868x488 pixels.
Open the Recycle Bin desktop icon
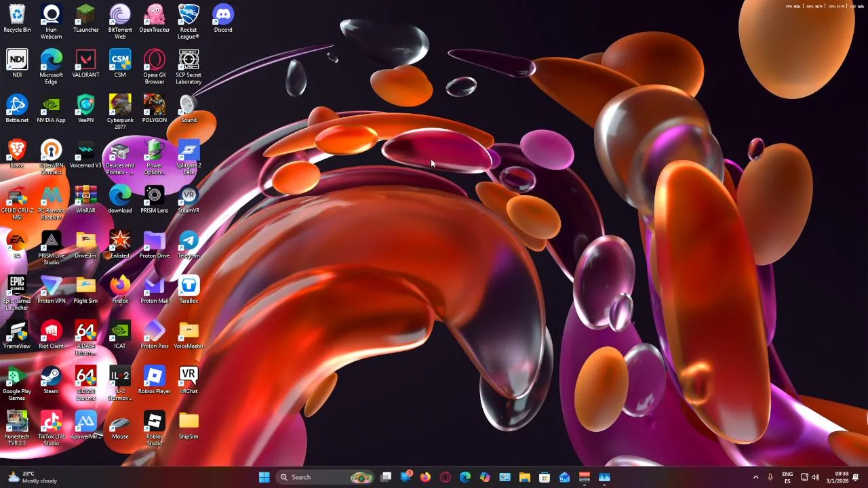[x=17, y=19]
